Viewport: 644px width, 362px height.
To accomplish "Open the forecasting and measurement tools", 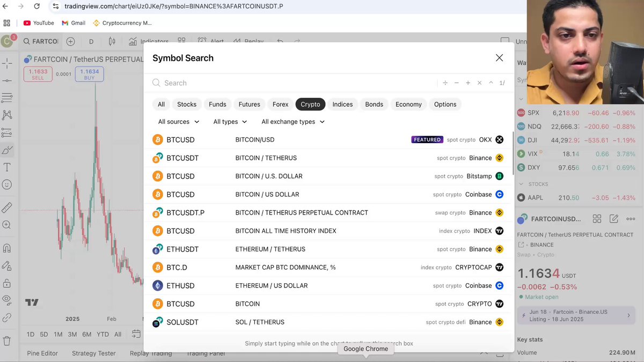I will (7, 132).
